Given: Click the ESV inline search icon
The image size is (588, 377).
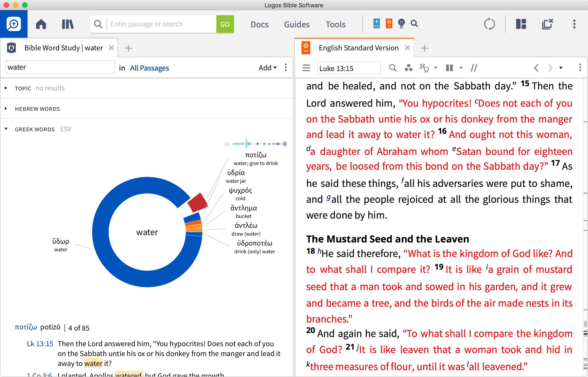Looking at the screenshot, I should (x=393, y=68).
